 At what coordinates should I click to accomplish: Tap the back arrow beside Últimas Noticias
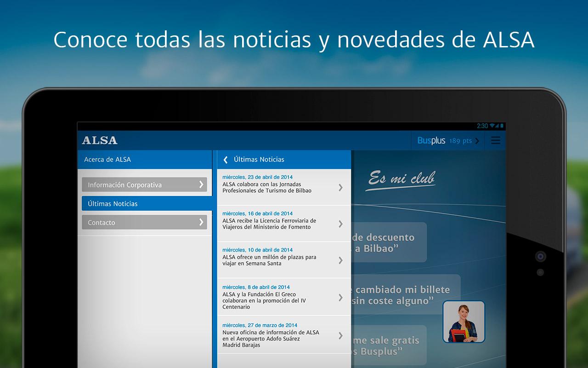click(225, 159)
